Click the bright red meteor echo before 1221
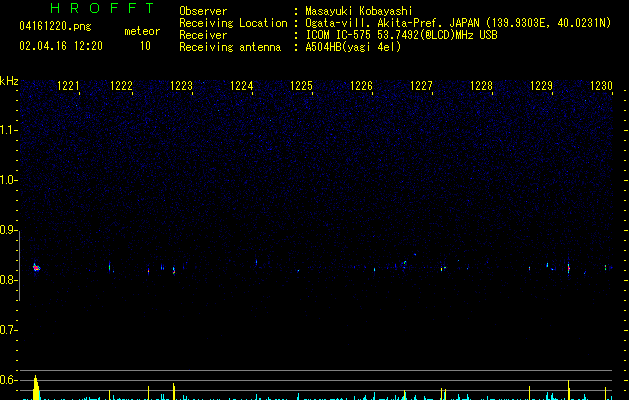 (36, 268)
